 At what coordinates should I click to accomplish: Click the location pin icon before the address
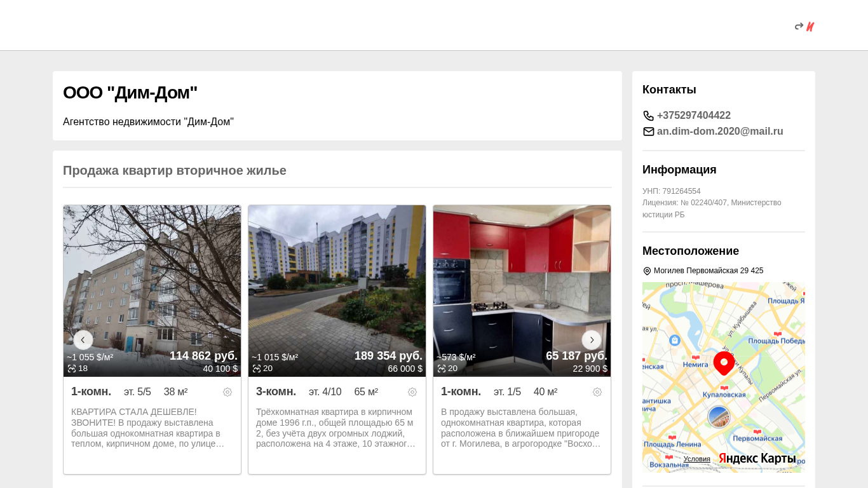point(647,271)
